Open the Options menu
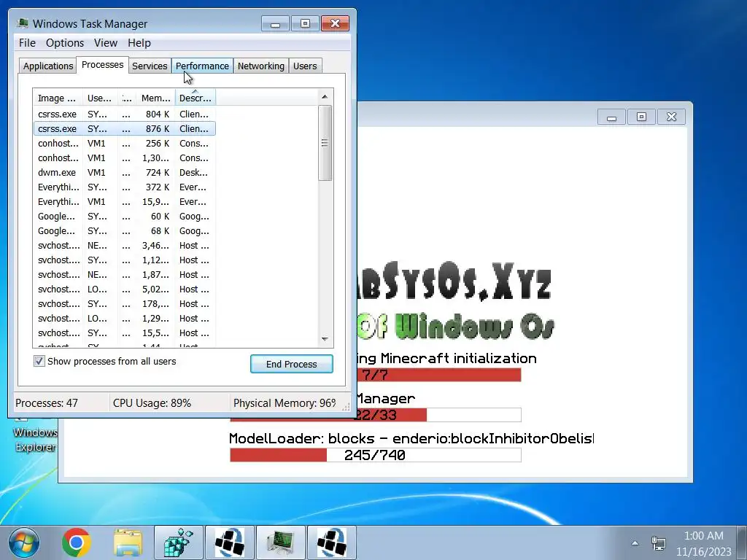The image size is (747, 560). [x=65, y=43]
